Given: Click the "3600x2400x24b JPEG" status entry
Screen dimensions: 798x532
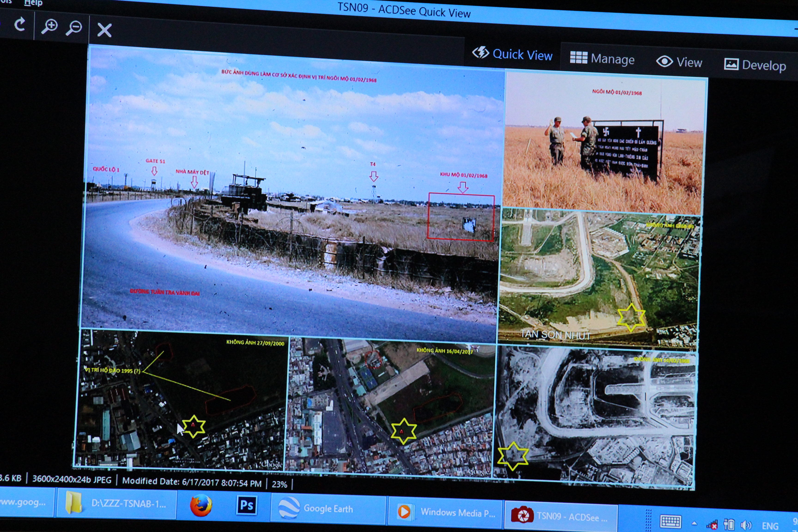Looking at the screenshot, I should 72,479.
